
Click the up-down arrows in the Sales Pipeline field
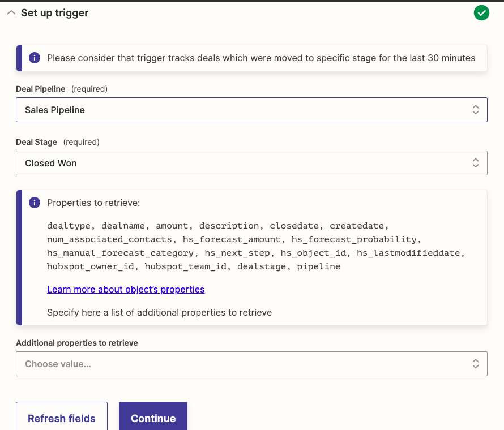(476, 110)
